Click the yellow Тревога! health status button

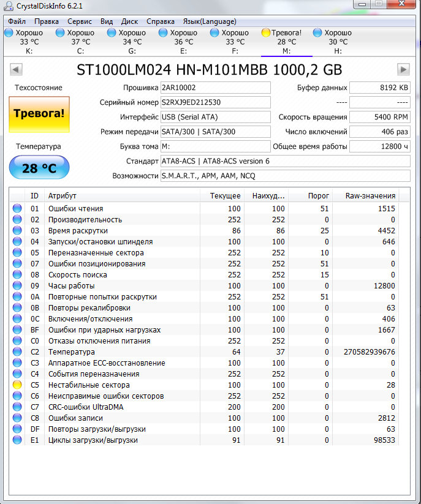pyautogui.click(x=39, y=114)
